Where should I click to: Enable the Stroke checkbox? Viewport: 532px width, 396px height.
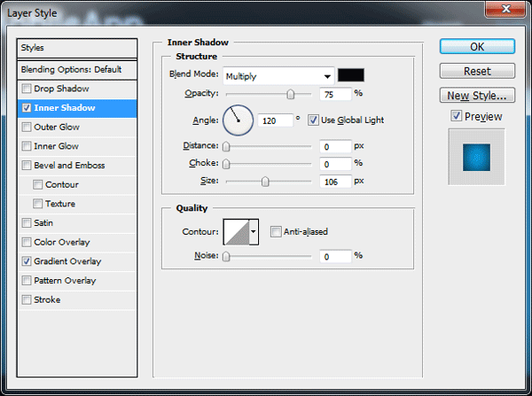[x=27, y=299]
